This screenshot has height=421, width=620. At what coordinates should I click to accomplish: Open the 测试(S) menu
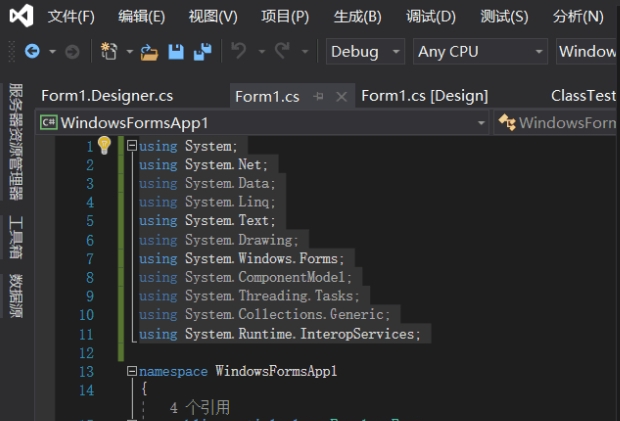click(x=504, y=17)
